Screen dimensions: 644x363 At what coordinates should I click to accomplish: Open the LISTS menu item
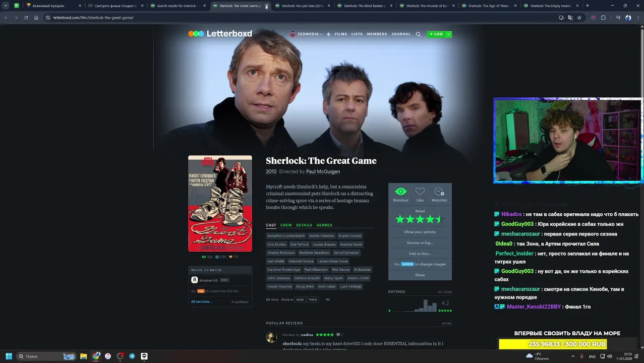[357, 34]
